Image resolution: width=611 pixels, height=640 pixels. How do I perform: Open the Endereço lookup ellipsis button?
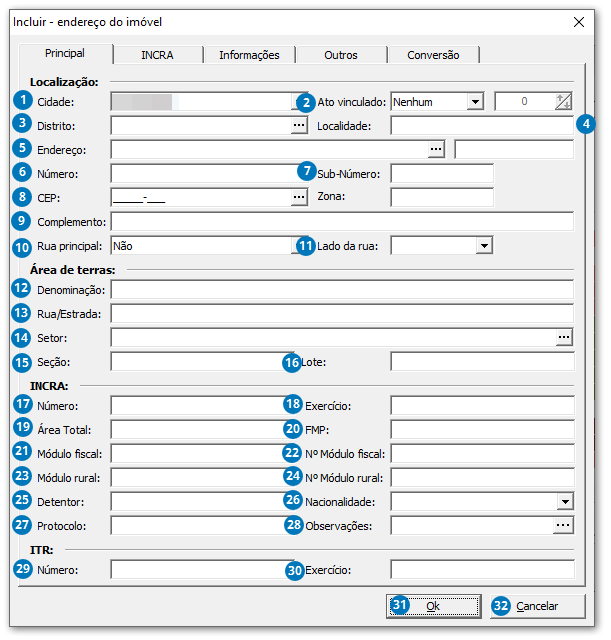pyautogui.click(x=435, y=150)
